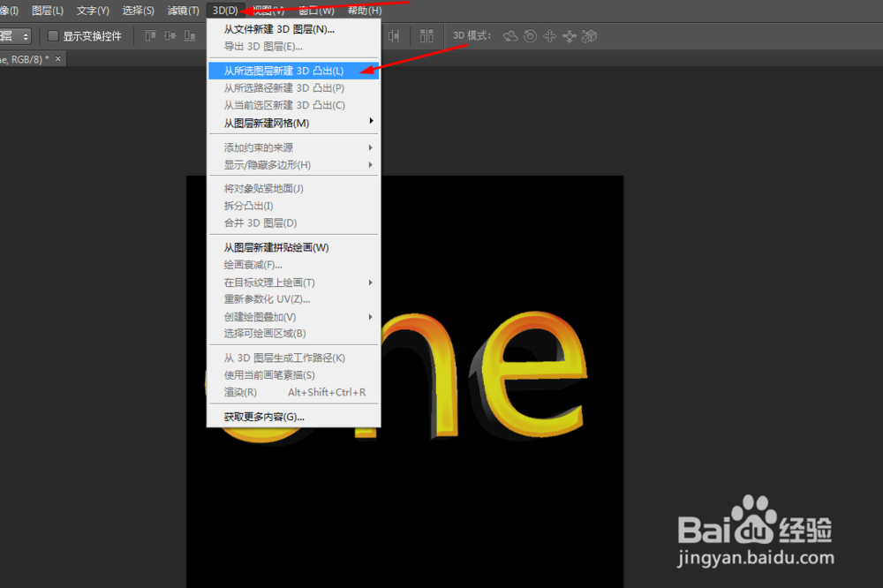The width and height of the screenshot is (883, 588).
Task: Select the zoom 3D camera tool
Action: coord(590,36)
